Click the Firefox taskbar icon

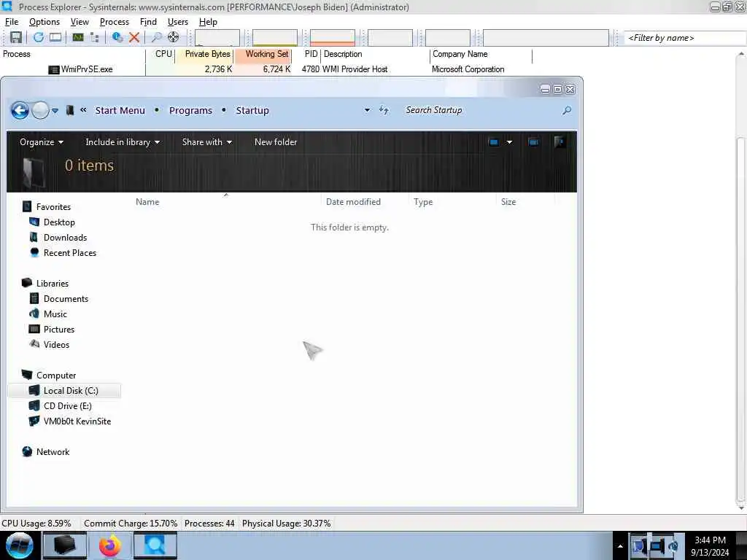point(109,545)
